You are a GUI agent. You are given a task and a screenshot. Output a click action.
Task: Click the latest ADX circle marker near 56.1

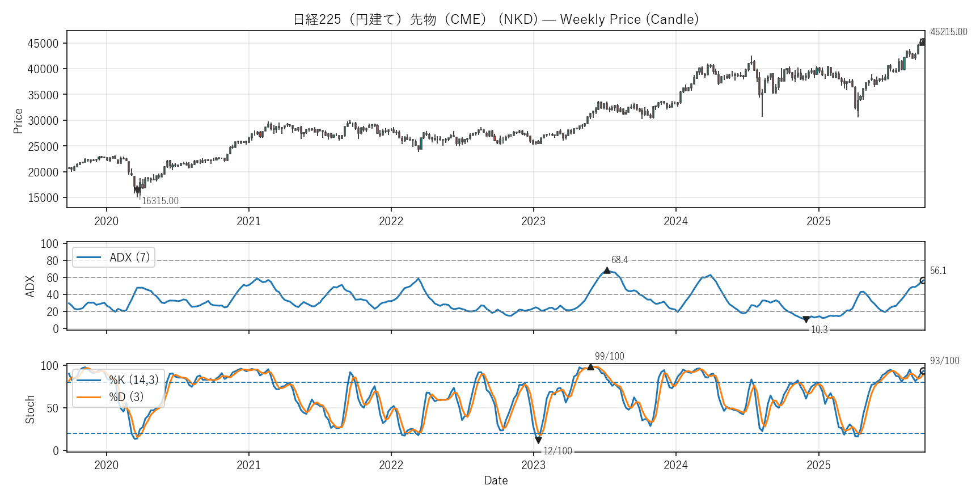(x=923, y=281)
